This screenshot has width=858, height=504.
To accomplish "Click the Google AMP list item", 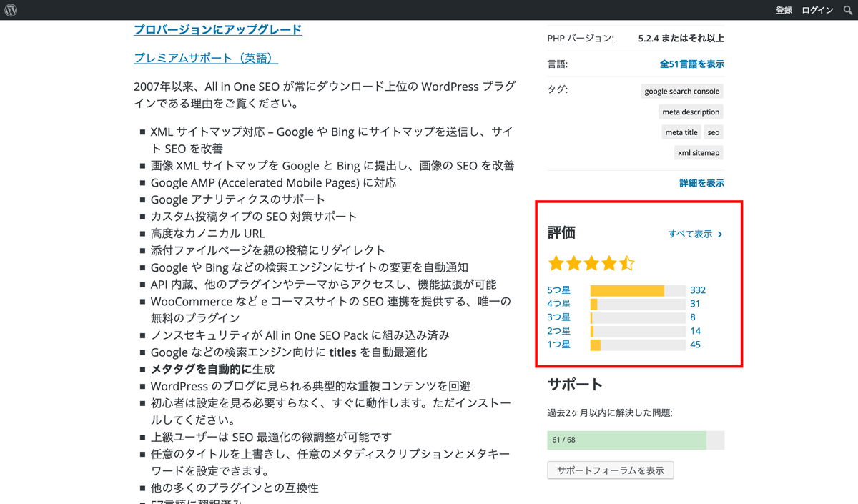I will point(273,182).
